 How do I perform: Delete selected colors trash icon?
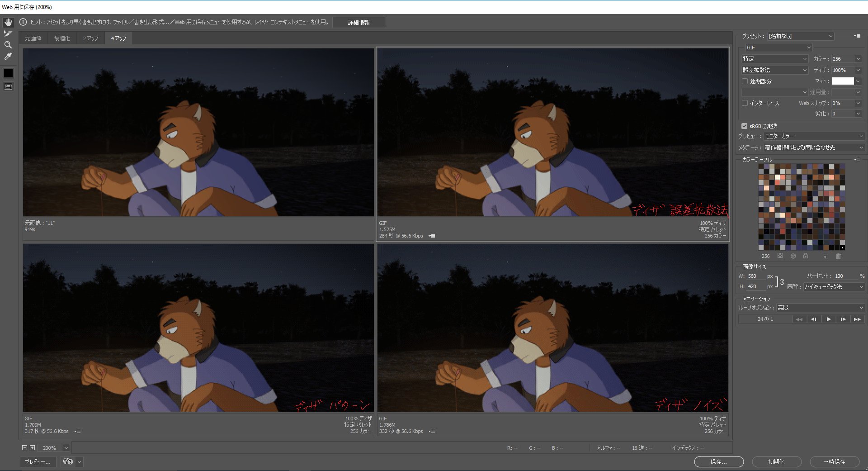click(x=839, y=256)
